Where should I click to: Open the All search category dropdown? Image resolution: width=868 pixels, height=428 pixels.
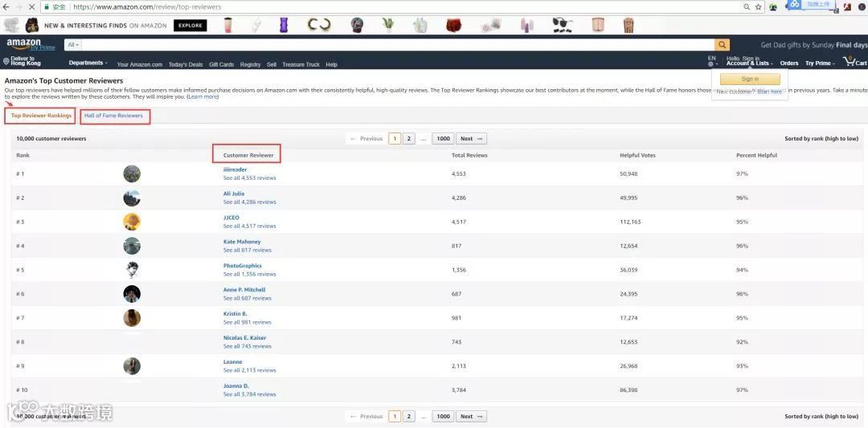click(73, 45)
